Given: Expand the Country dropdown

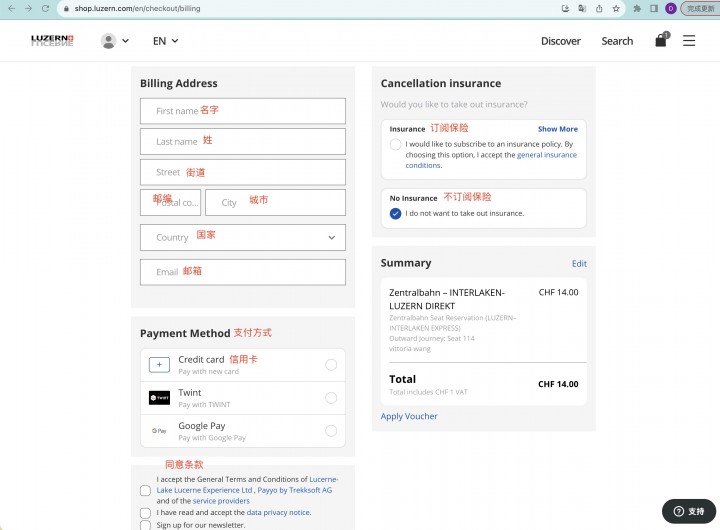Looking at the screenshot, I should pos(243,237).
